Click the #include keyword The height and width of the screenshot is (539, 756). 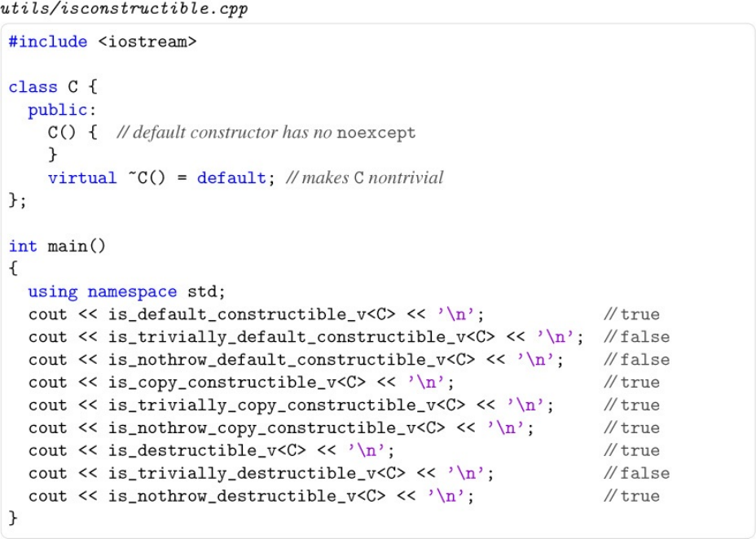click(48, 42)
